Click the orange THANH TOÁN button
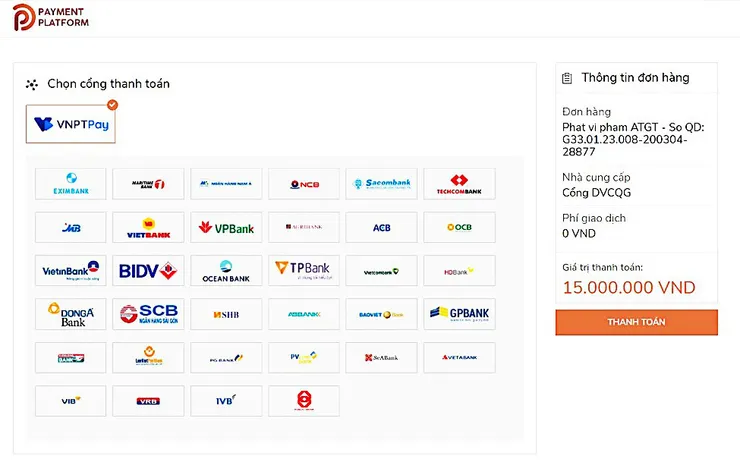The image size is (740, 462). tap(636, 322)
